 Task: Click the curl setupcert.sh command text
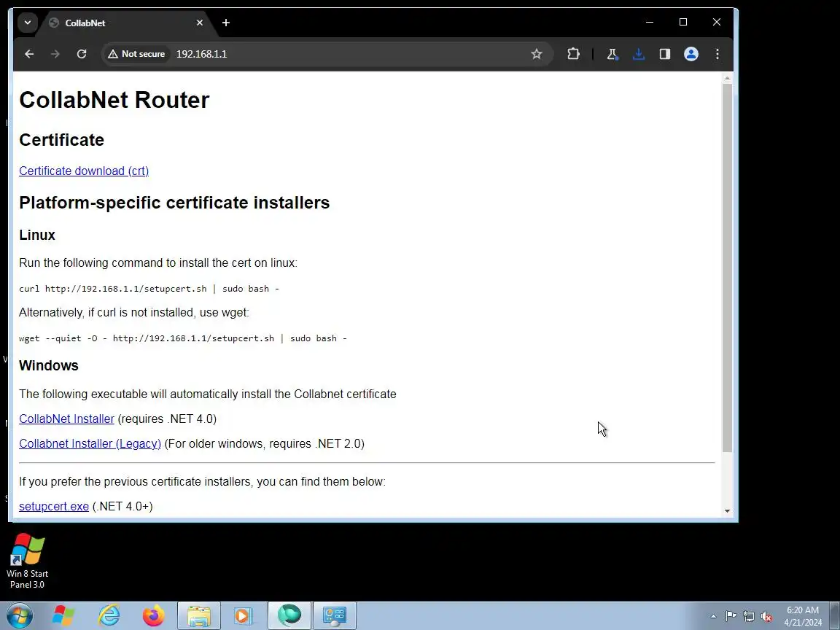click(x=149, y=289)
